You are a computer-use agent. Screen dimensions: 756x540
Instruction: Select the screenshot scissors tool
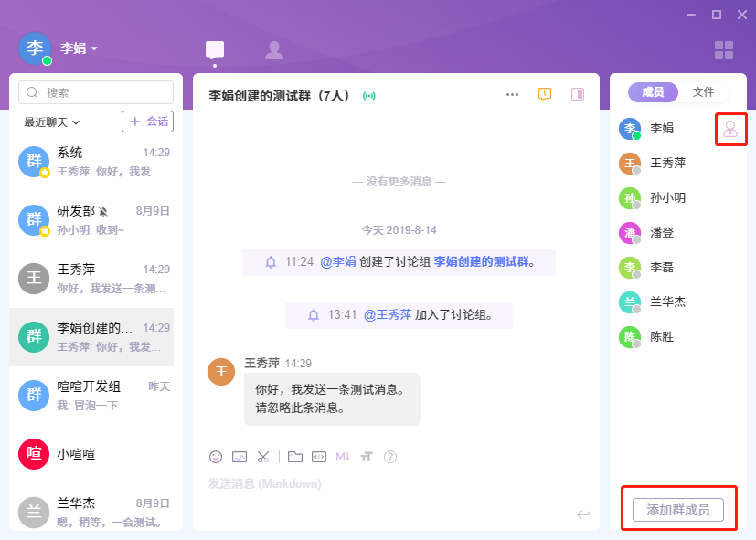263,456
